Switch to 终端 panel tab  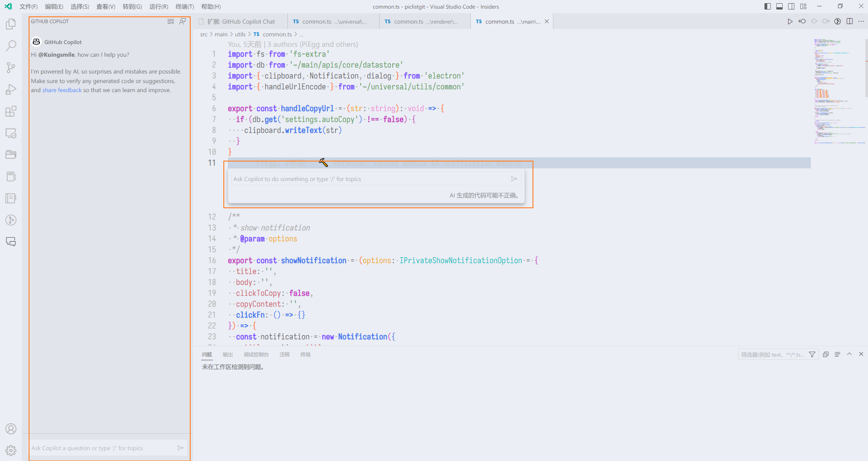[306, 354]
